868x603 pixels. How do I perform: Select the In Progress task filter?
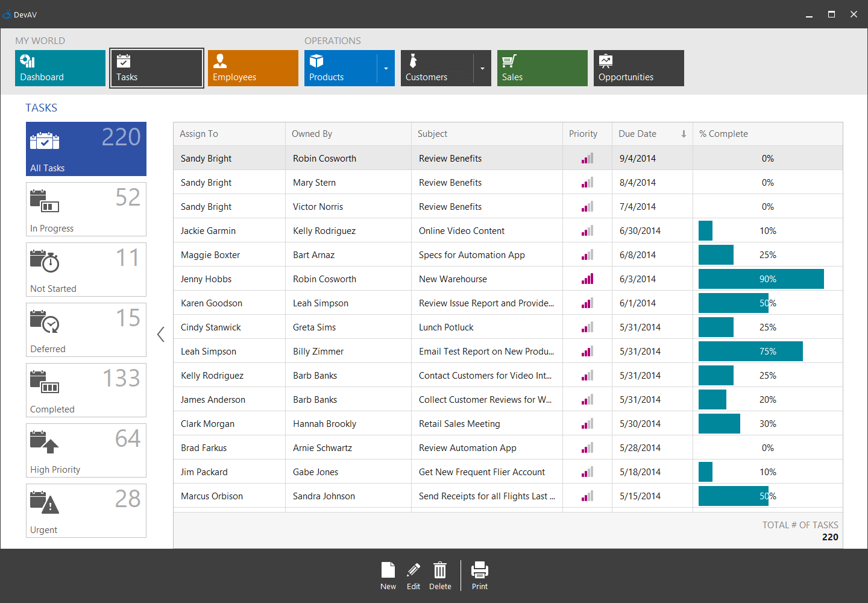tap(86, 209)
